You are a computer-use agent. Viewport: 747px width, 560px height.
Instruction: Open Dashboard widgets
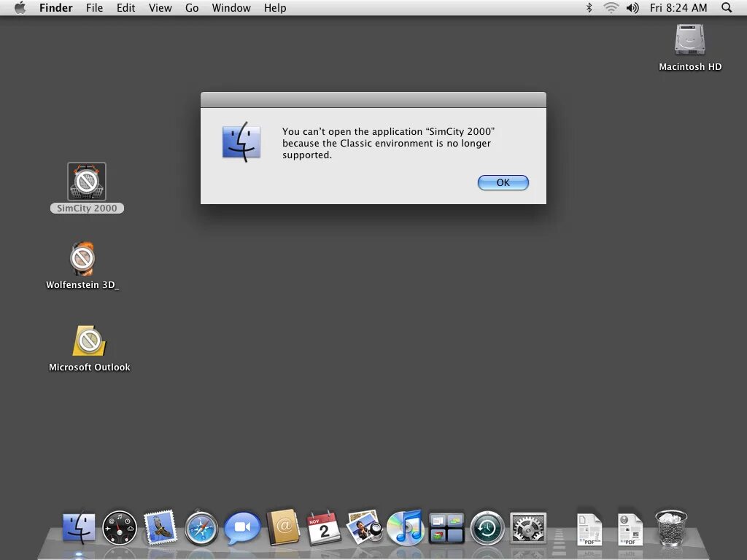pyautogui.click(x=120, y=526)
